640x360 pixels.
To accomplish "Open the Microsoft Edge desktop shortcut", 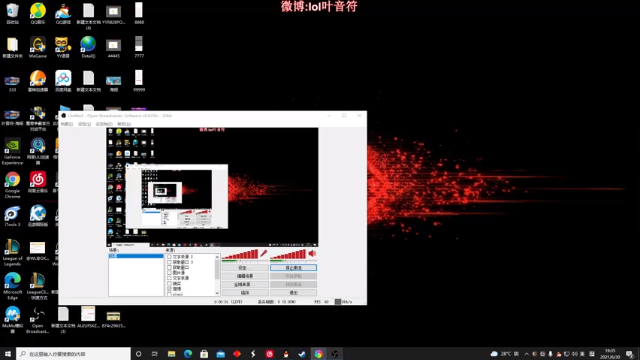I will [x=12, y=286].
